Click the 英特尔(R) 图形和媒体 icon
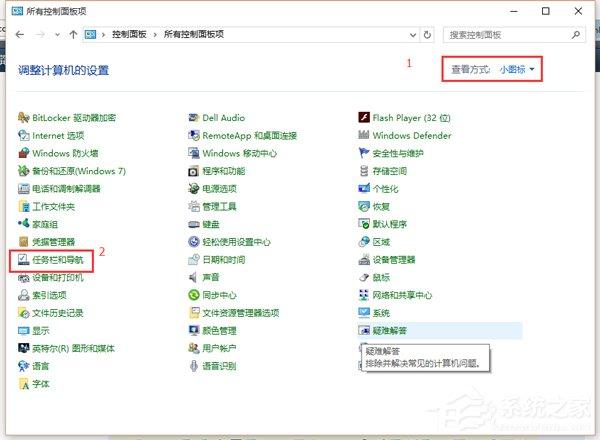Viewport: 600px width, 440px height. (23, 348)
